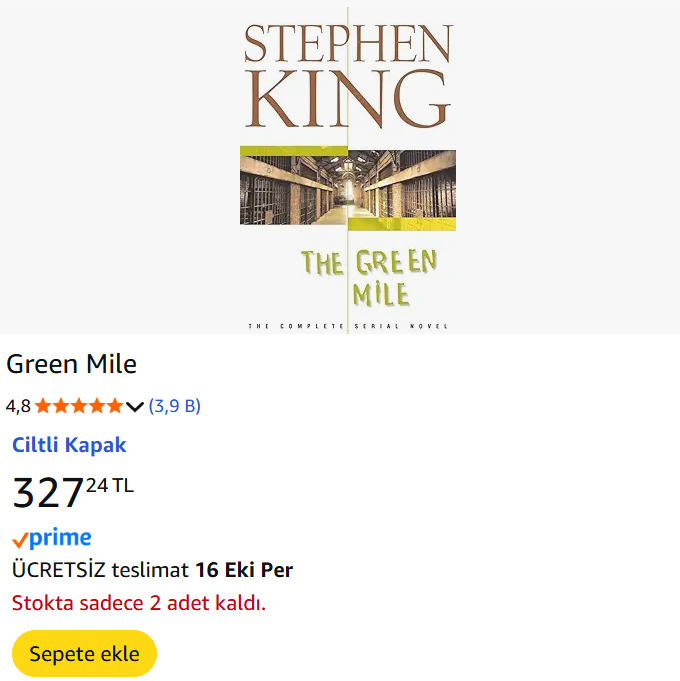Click THE GREEN MILE title on cover
The height and width of the screenshot is (681, 680).
coord(370,276)
